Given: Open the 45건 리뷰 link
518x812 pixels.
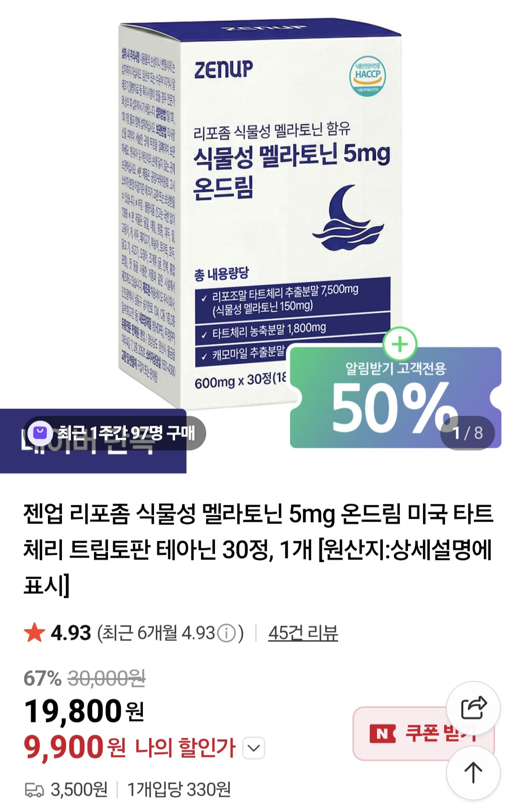Looking at the screenshot, I should tap(303, 633).
